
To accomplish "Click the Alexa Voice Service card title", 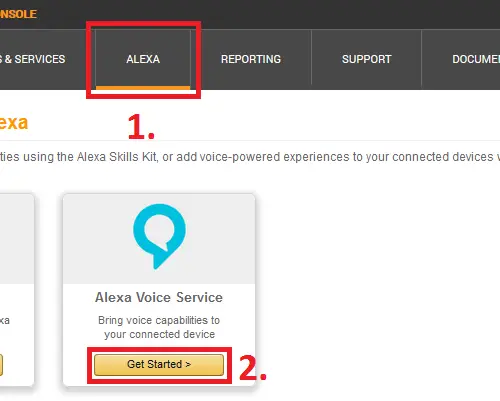I will click(159, 297).
